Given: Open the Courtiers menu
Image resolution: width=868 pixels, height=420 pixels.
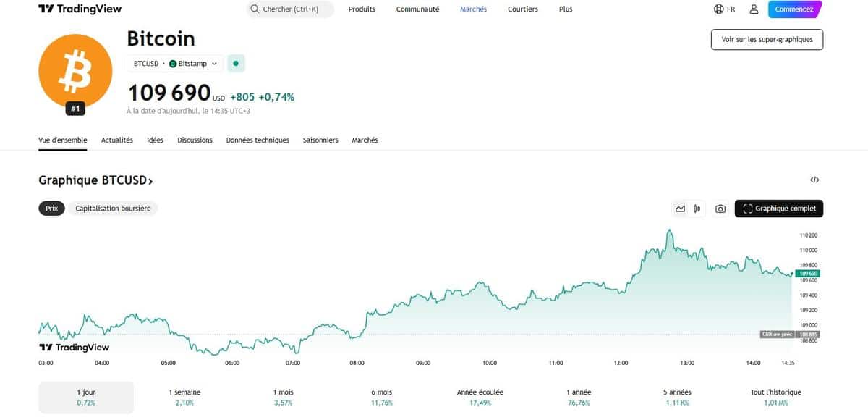Looking at the screenshot, I should click(523, 9).
